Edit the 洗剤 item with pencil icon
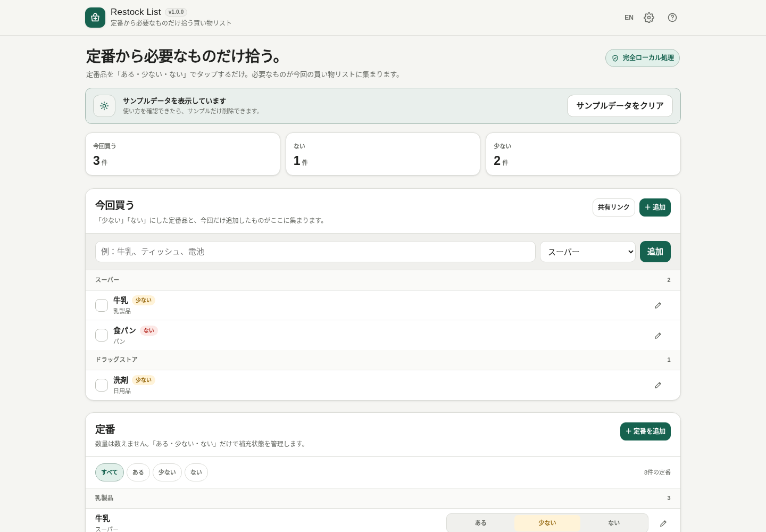The height and width of the screenshot is (532, 766). (x=658, y=385)
